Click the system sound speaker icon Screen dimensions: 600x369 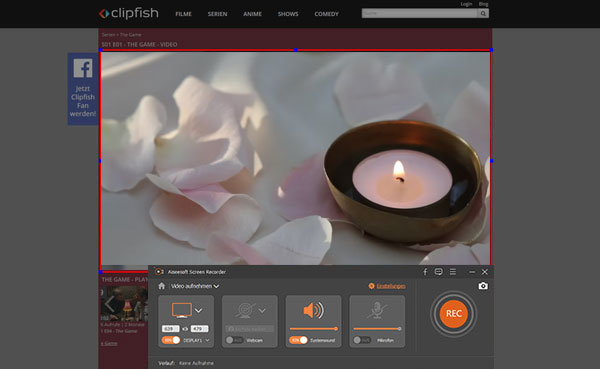tap(313, 310)
